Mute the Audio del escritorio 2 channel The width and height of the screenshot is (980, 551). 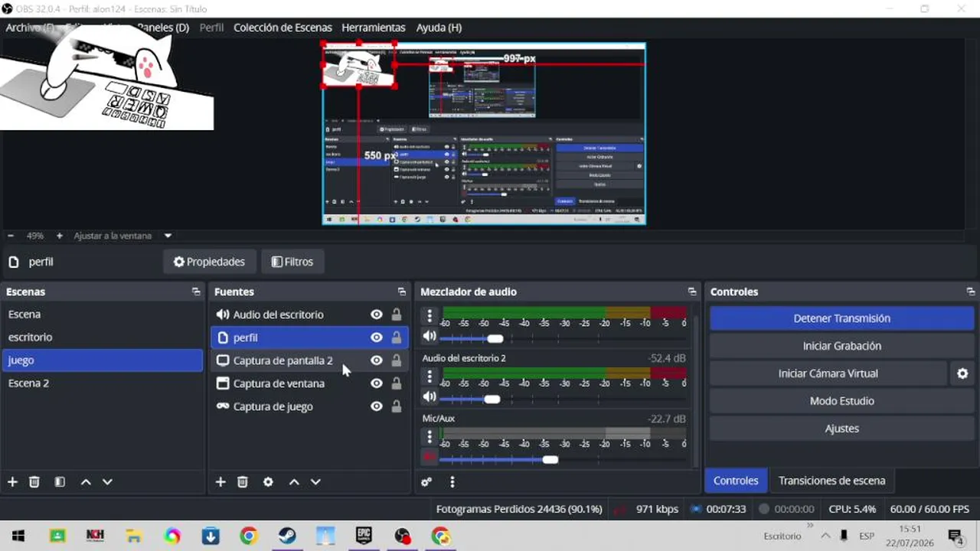(x=430, y=397)
